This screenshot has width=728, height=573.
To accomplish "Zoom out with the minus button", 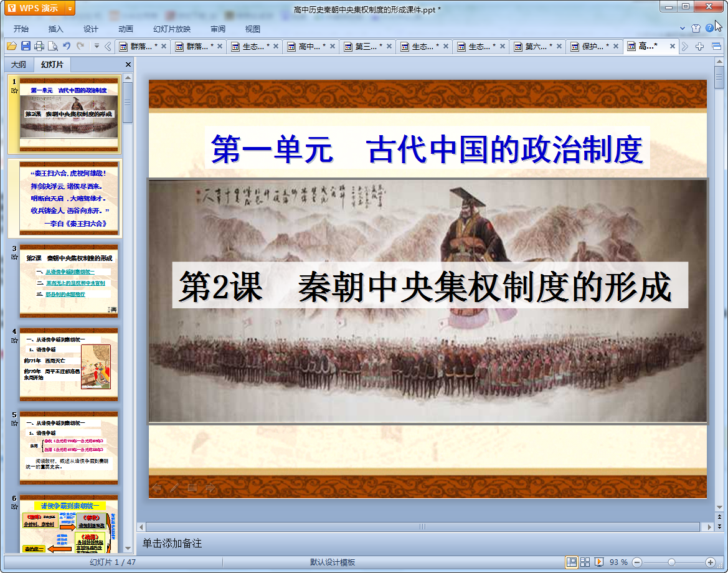I will [x=638, y=562].
